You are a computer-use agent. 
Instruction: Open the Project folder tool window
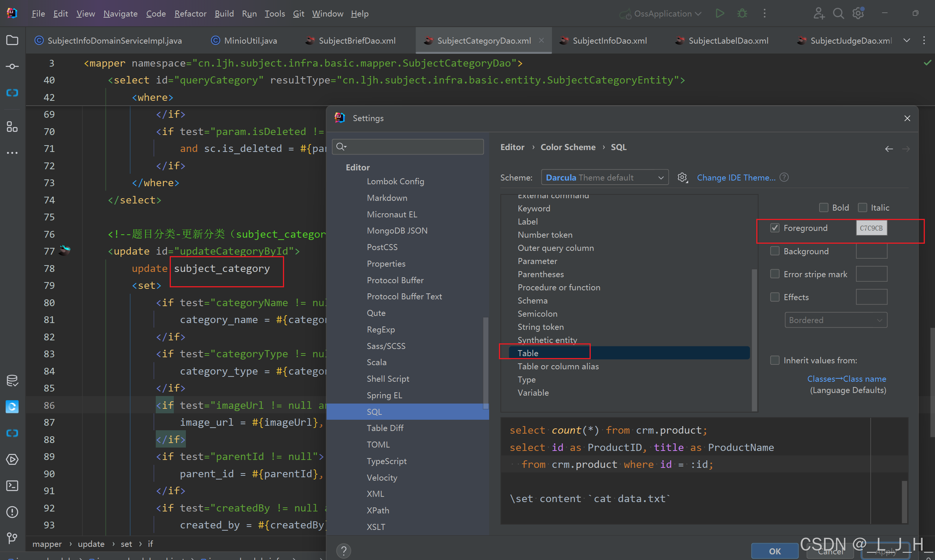click(x=12, y=40)
